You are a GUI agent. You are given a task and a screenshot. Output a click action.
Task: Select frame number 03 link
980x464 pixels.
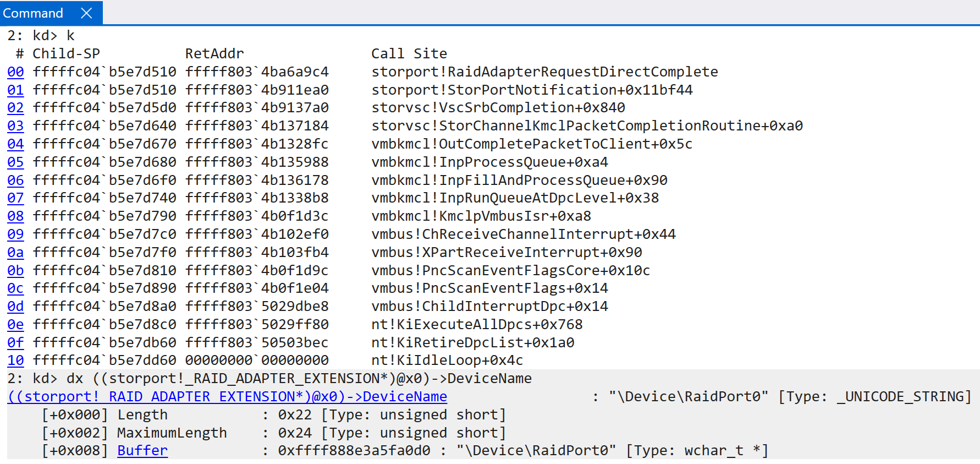tap(15, 126)
